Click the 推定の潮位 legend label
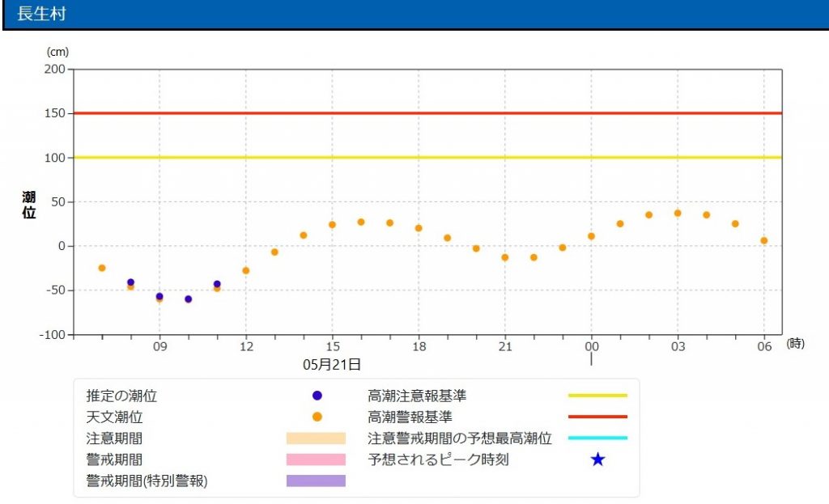This screenshot has height=504, width=829. pyautogui.click(x=121, y=396)
